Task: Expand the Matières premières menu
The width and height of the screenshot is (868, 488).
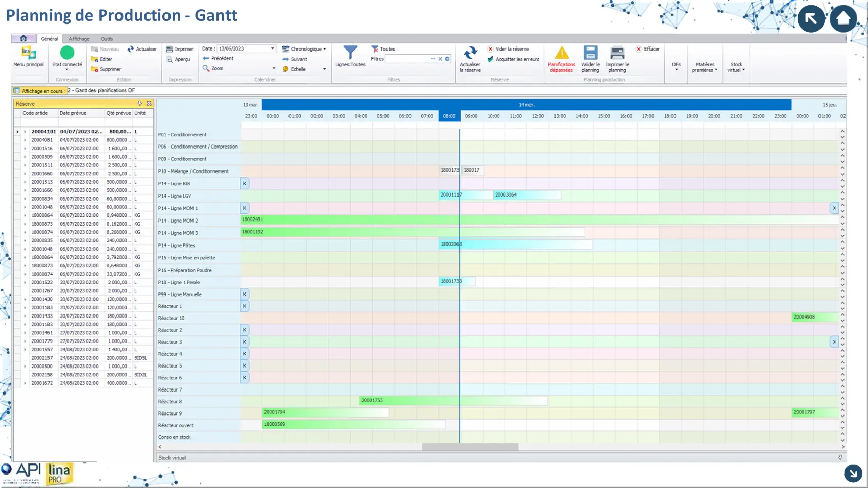Action: 705,67
